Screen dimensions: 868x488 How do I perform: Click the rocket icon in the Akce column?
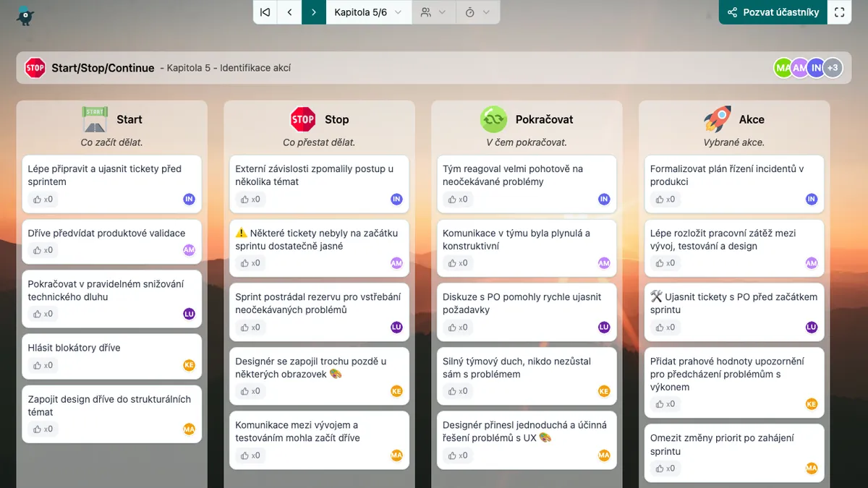(x=717, y=119)
